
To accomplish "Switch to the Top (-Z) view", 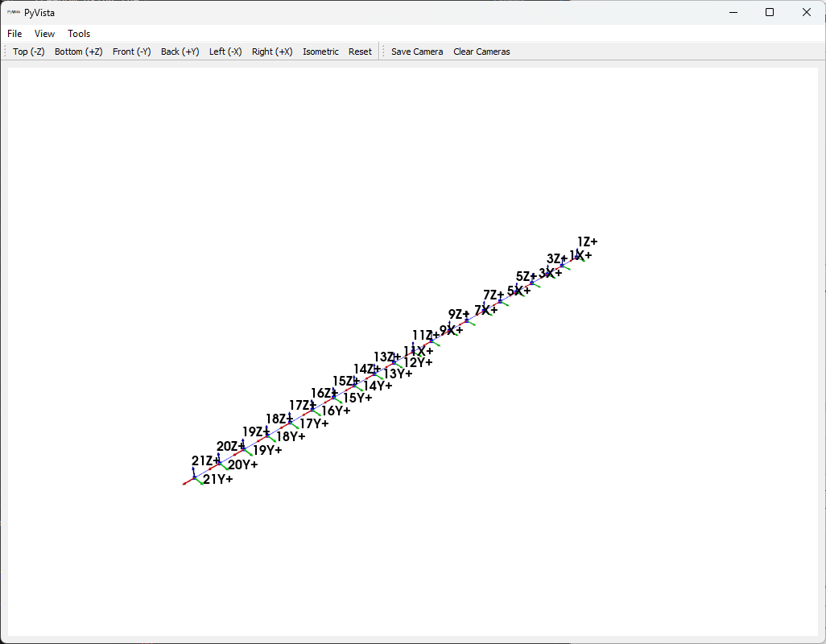I will pos(28,51).
